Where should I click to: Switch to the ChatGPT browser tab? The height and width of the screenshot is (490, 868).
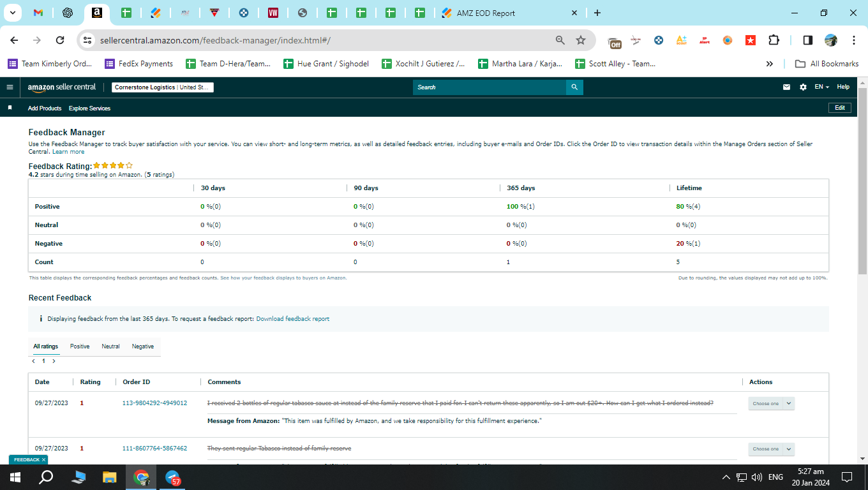click(67, 13)
